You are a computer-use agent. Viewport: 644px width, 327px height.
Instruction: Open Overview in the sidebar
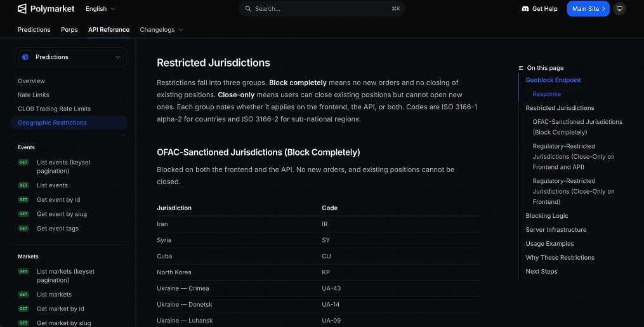coord(31,81)
